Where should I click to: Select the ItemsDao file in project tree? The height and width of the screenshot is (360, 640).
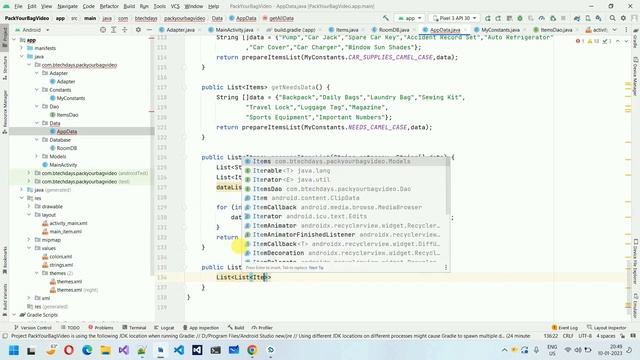64,115
